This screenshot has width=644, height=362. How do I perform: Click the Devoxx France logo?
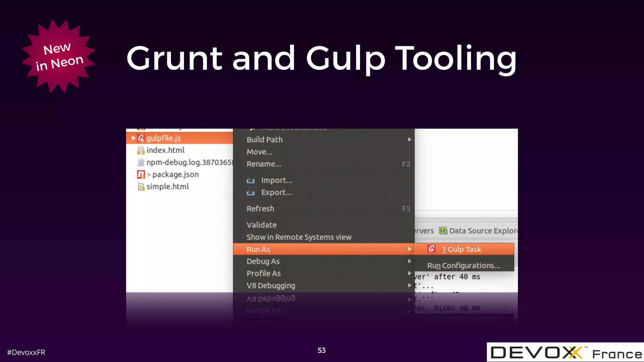pyautogui.click(x=565, y=352)
